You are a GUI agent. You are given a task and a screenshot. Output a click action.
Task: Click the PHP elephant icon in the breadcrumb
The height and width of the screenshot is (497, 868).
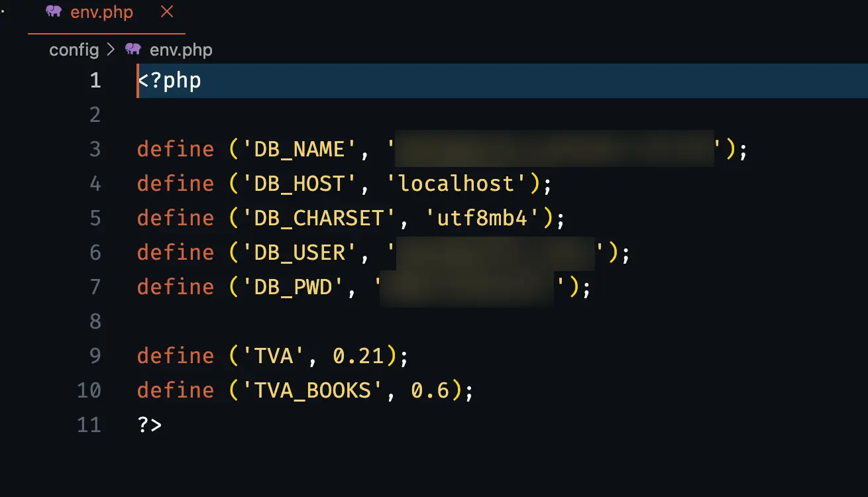click(133, 50)
